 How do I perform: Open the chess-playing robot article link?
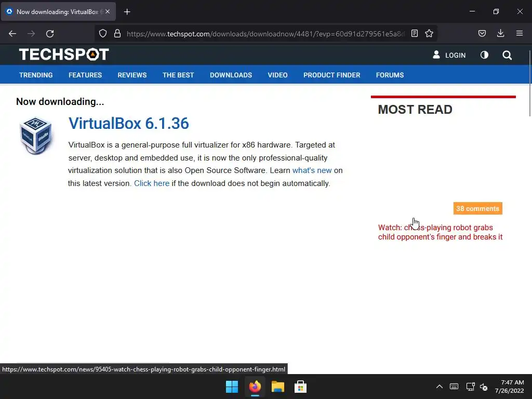pyautogui.click(x=441, y=232)
